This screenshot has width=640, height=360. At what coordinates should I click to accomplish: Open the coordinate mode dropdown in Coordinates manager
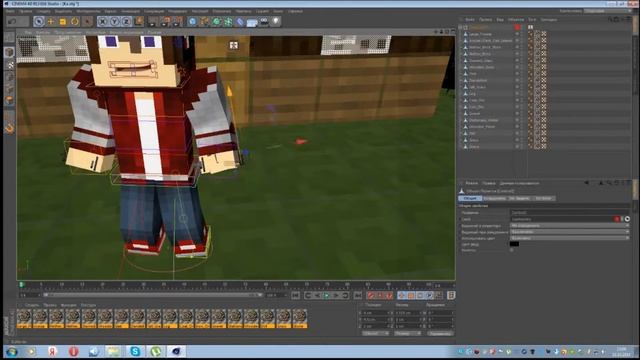tap(376, 333)
